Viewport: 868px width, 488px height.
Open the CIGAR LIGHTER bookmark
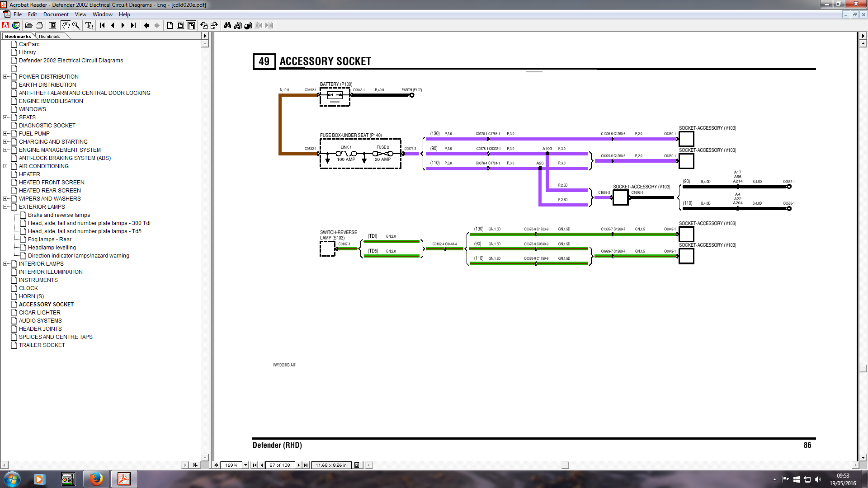[x=40, y=313]
